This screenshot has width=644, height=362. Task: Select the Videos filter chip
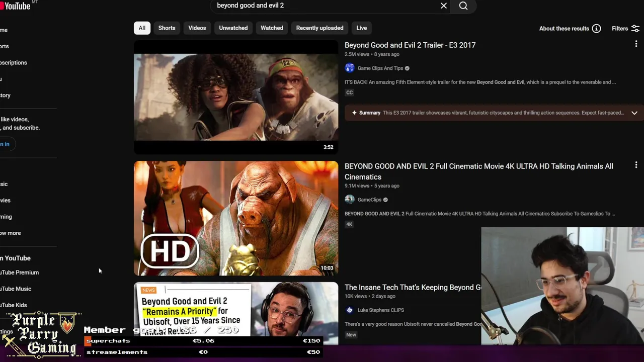[x=197, y=28]
